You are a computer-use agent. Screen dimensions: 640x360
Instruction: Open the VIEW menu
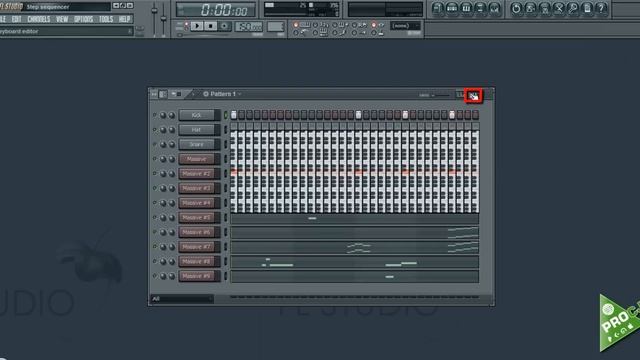tap(62, 19)
